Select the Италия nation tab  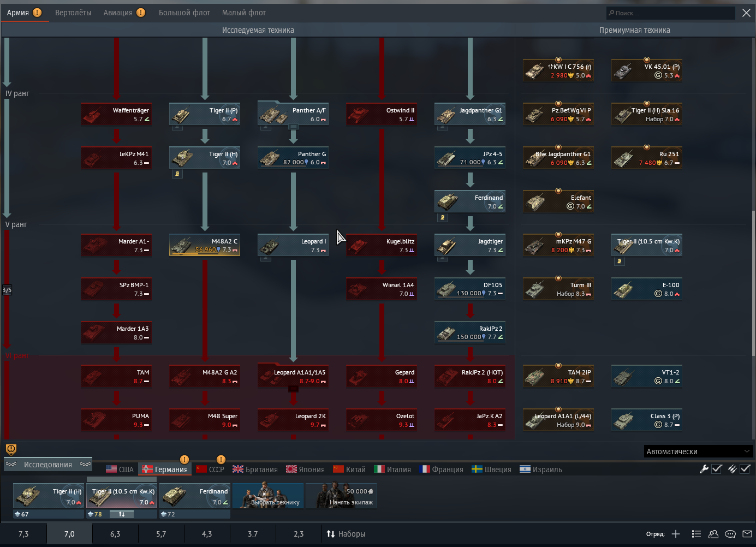tap(392, 469)
